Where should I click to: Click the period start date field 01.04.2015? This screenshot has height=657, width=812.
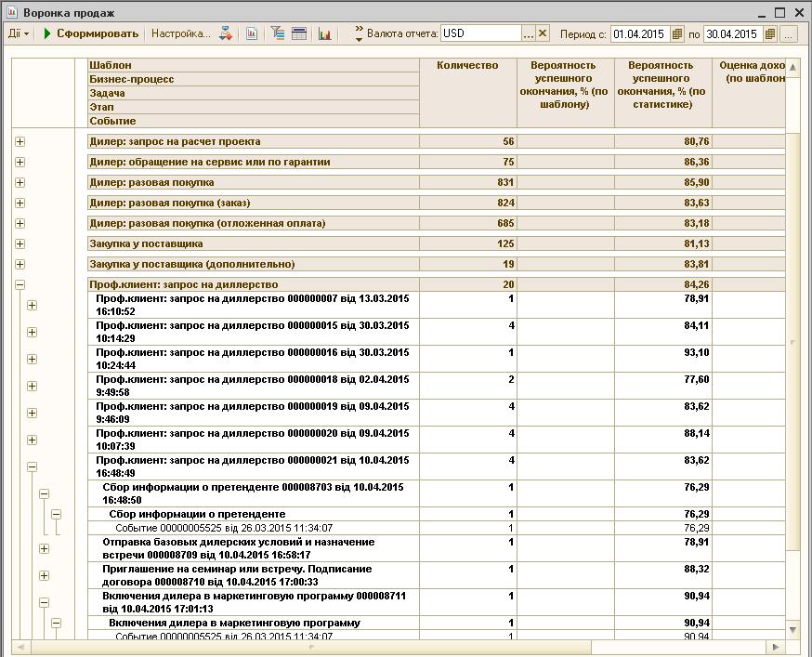(640, 34)
